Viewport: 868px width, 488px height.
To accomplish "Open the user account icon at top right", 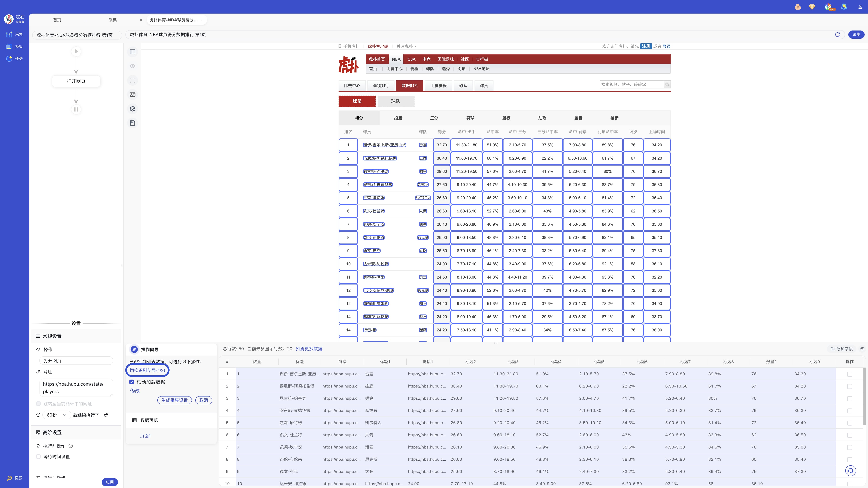I will click(x=860, y=7).
